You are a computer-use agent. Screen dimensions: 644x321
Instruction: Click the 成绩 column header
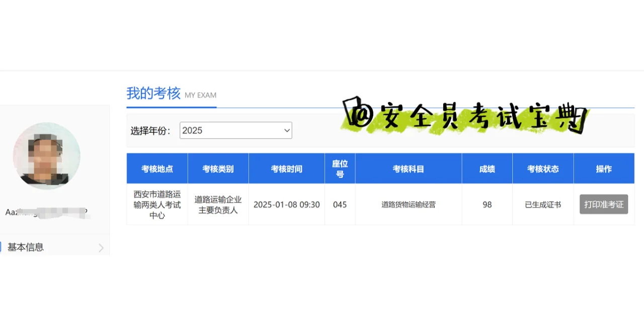click(487, 168)
